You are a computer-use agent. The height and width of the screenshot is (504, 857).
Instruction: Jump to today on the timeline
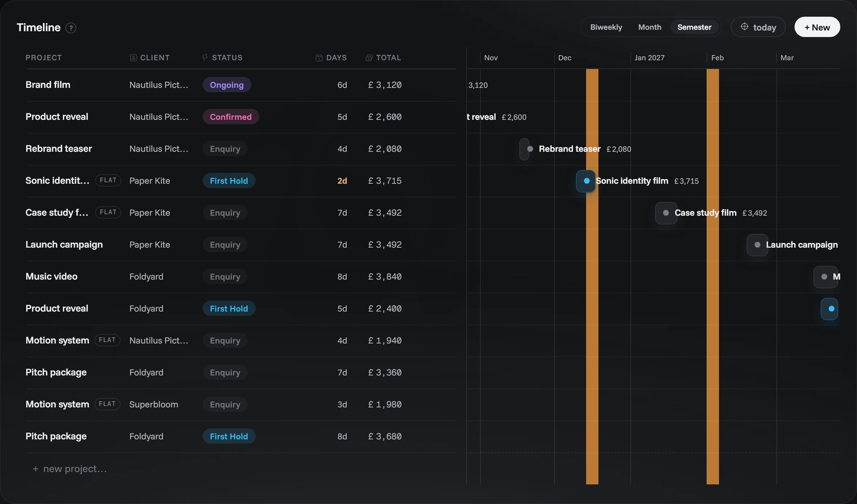[758, 27]
